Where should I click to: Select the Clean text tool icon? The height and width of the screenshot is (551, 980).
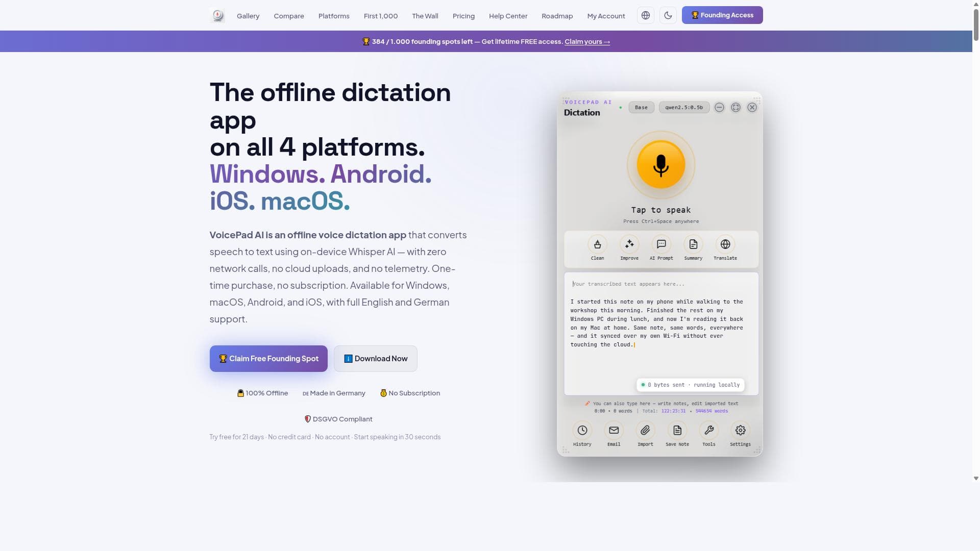(597, 244)
